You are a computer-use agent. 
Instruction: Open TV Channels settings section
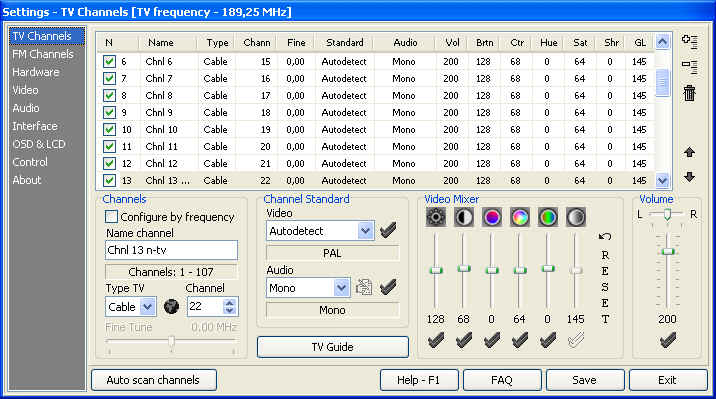47,36
